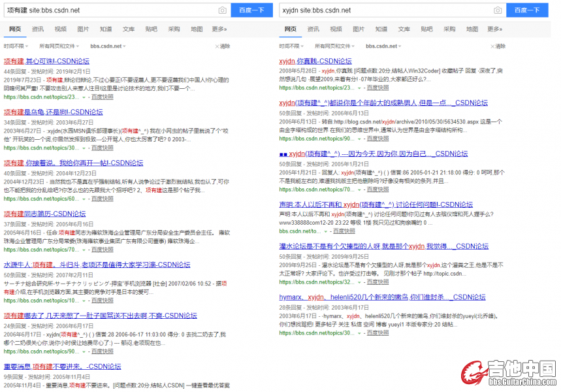Open 时间不限 time filter on 项有建 results
The image size is (561, 392).
[16, 46]
